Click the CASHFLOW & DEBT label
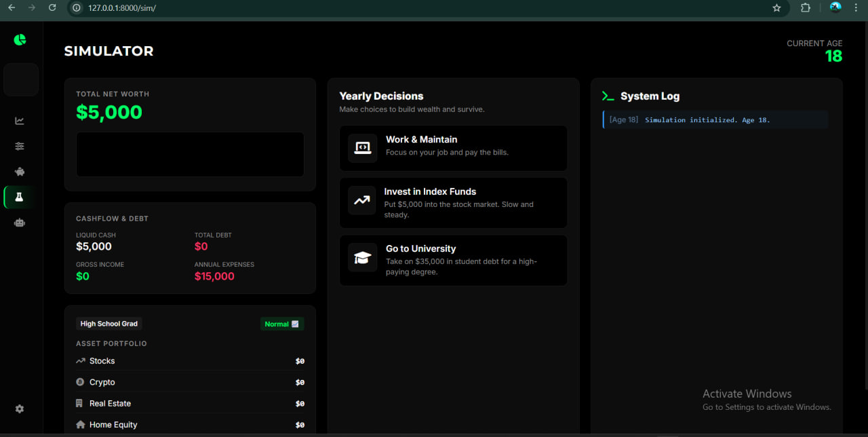868x437 pixels. pos(112,218)
